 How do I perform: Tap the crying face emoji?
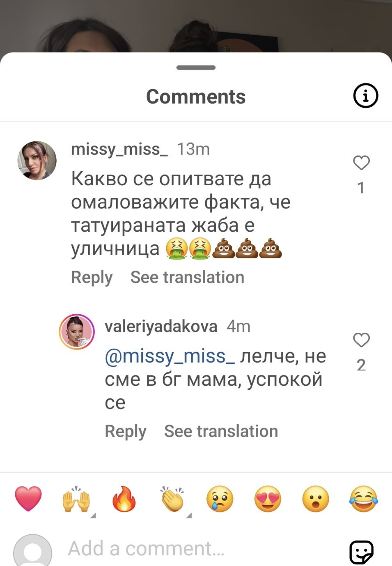click(x=220, y=499)
